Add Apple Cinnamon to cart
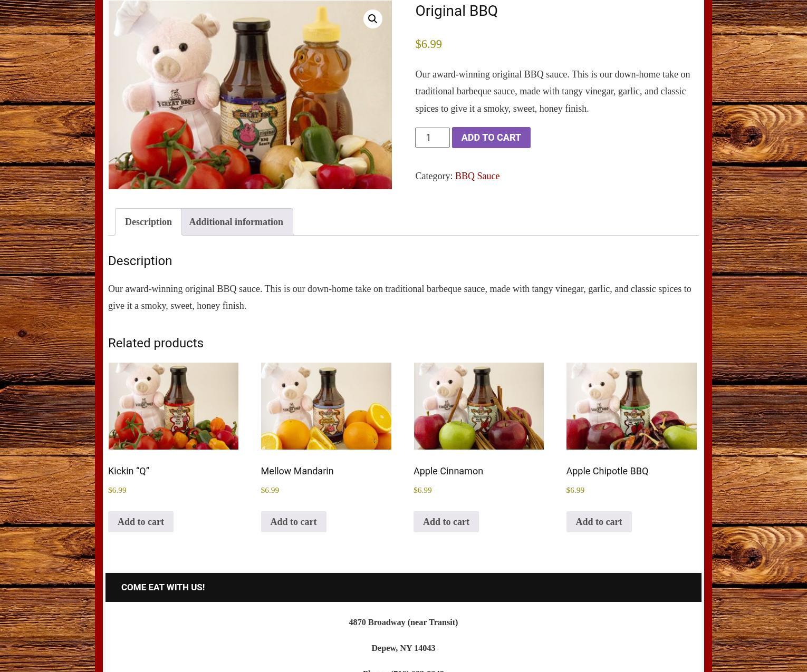 (446, 522)
